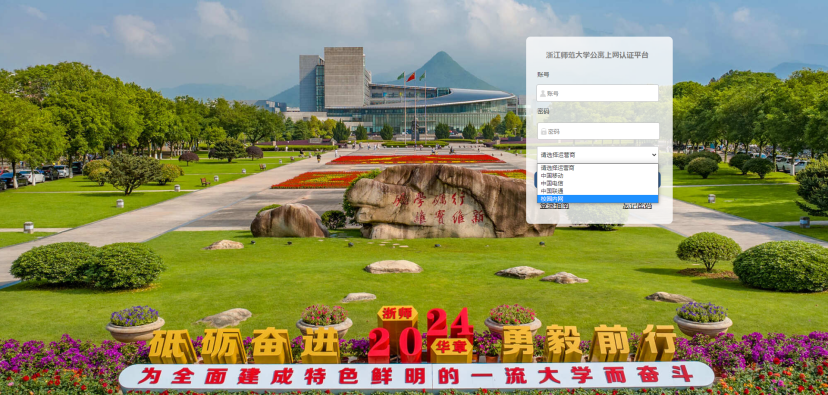Click the 请选择运营商 select box
The width and height of the screenshot is (828, 395).
[598, 155]
